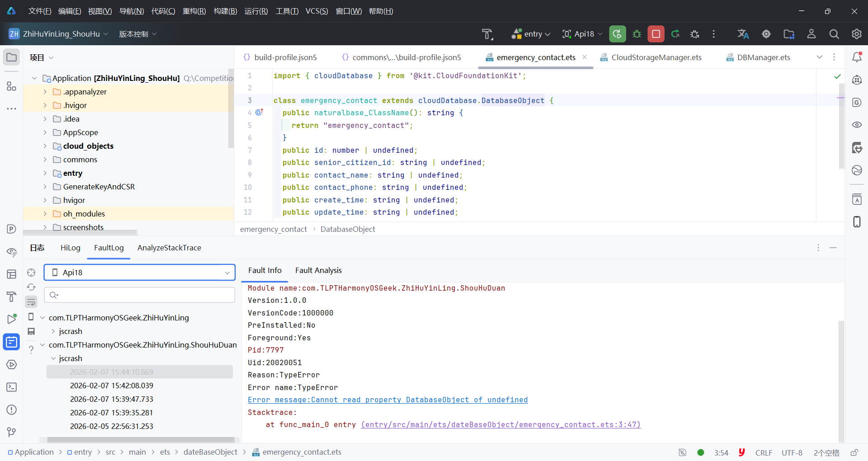Expand the cloud_objects folder
The height and width of the screenshot is (461, 868).
(45, 146)
